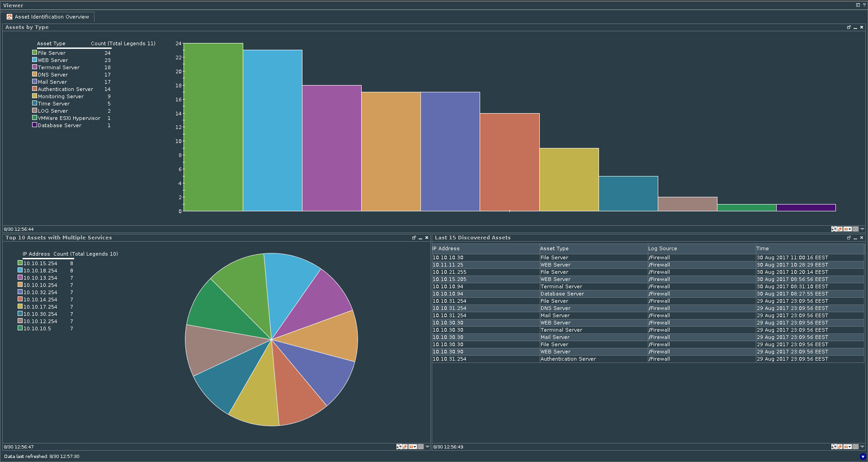Viewport: 868px width, 462px height.
Task: Expand the gray triangle menu in Last 15 Discovered Assets
Action: point(862,447)
